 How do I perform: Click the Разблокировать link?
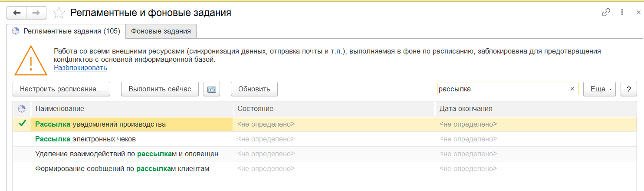click(80, 68)
